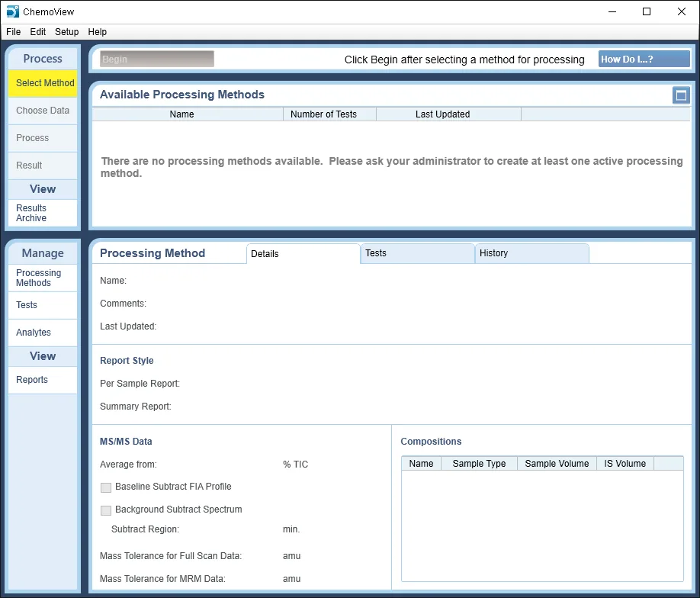Switch to the Tests tab
The image size is (700, 598).
tap(417, 253)
